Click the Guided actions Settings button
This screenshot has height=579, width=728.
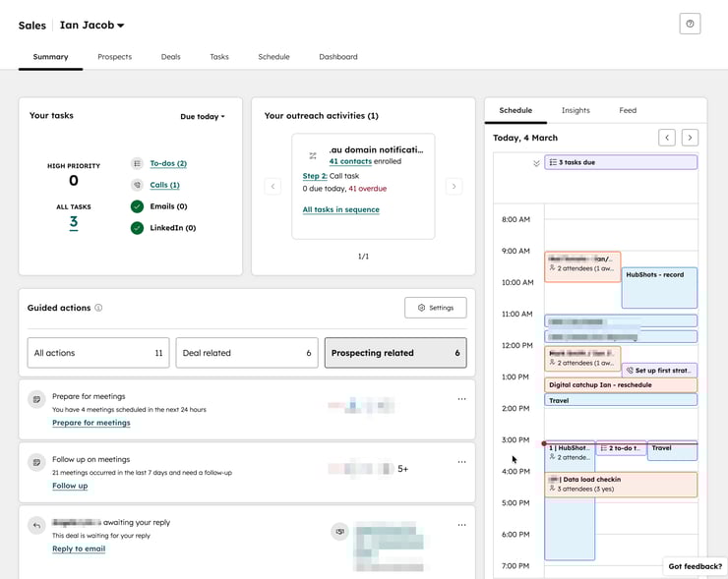(x=435, y=308)
